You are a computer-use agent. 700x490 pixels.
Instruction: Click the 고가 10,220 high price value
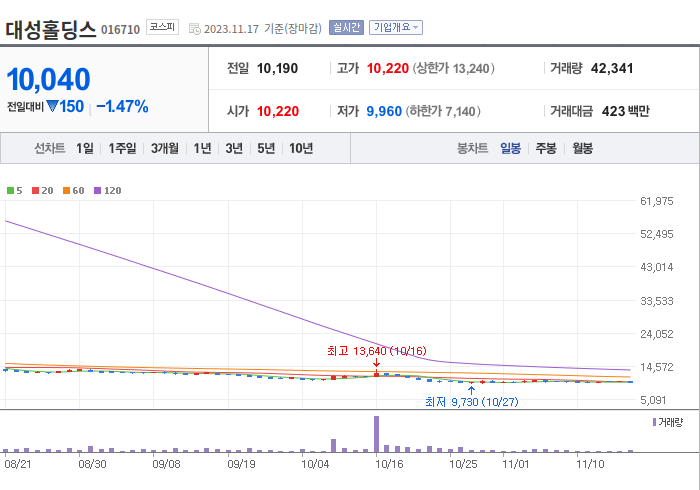coord(388,68)
